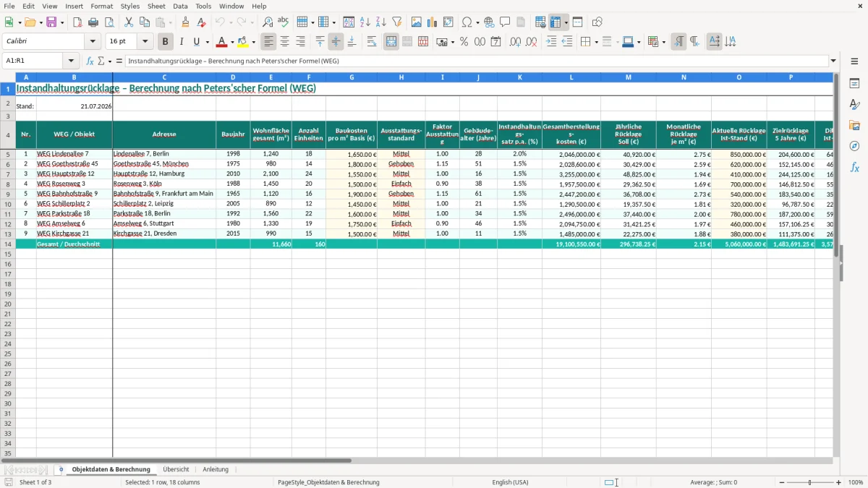Click the Save document icon
The image size is (868, 488).
pos(51,22)
